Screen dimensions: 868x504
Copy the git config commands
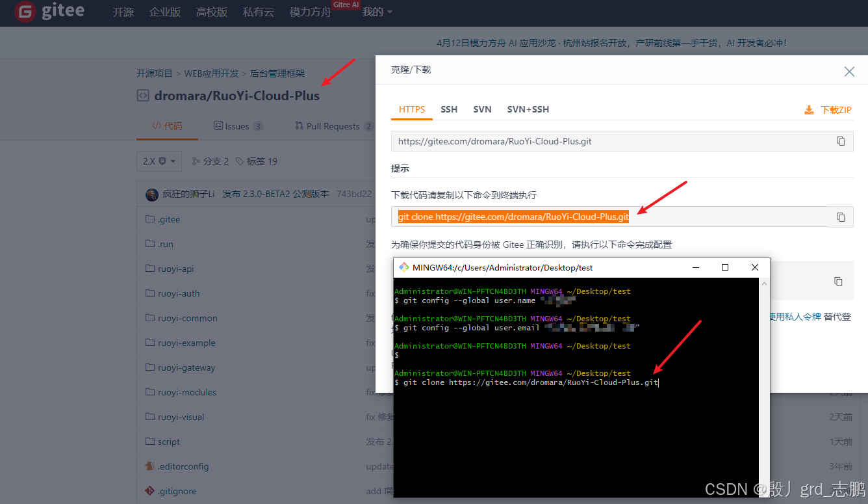838,282
